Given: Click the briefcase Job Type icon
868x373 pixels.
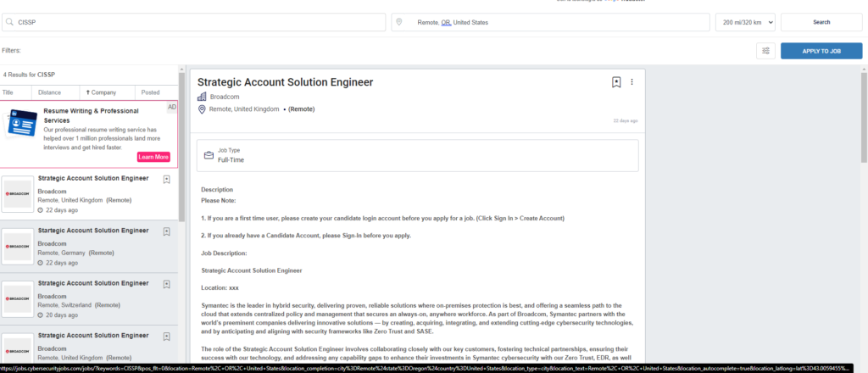Looking at the screenshot, I should (x=209, y=155).
